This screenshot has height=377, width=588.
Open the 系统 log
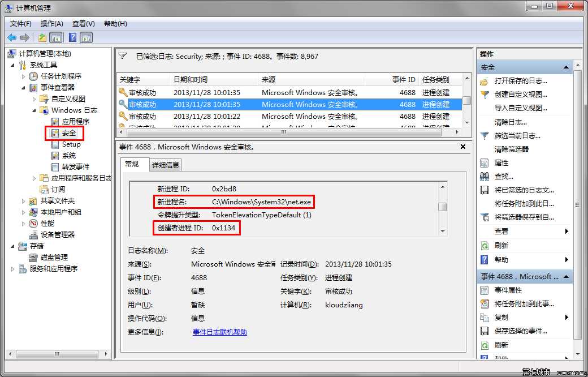click(68, 156)
